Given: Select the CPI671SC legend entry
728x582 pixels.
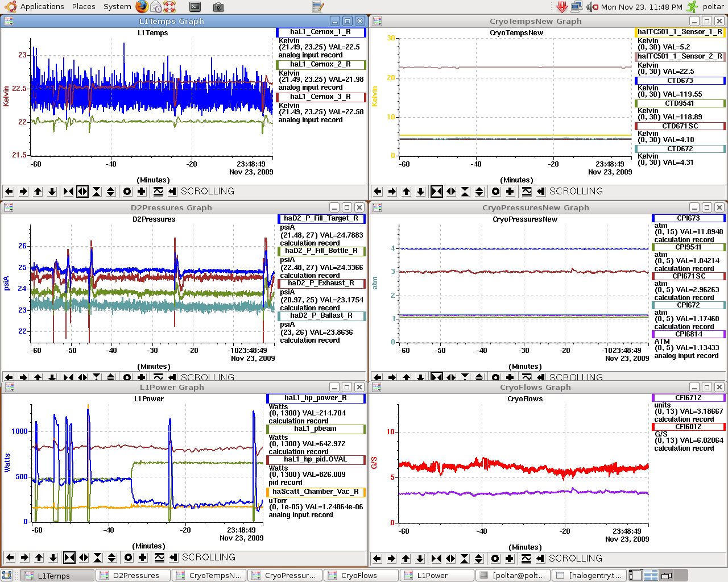Looking at the screenshot, I should (x=689, y=276).
